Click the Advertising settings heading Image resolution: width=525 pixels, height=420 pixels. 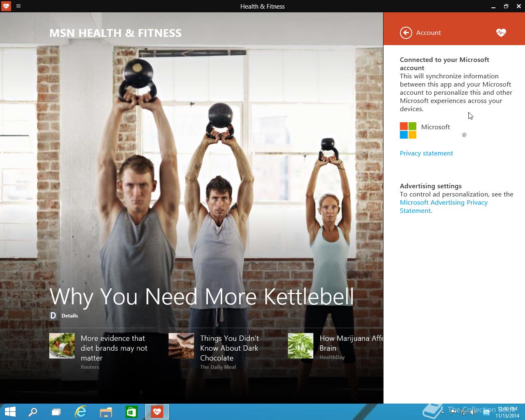(431, 186)
